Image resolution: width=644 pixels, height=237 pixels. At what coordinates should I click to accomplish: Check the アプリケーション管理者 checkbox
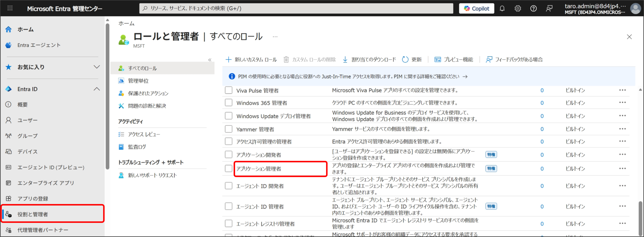click(x=228, y=168)
